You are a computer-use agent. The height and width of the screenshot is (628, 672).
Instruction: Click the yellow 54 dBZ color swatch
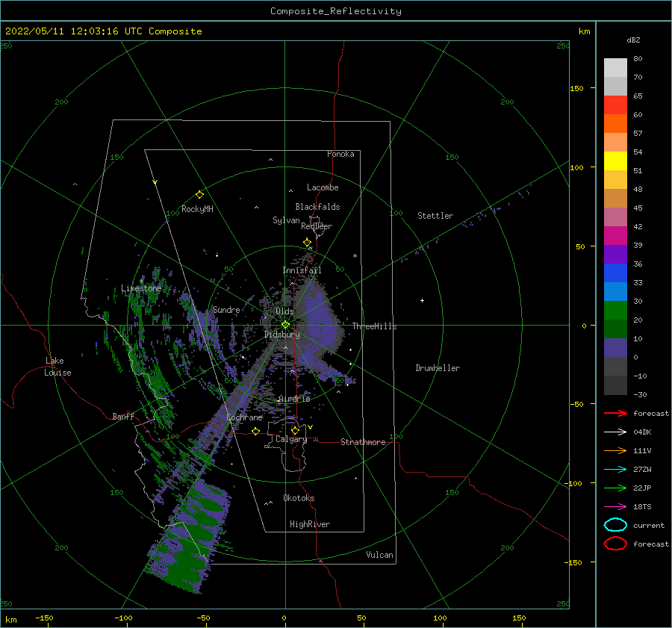[x=615, y=161]
